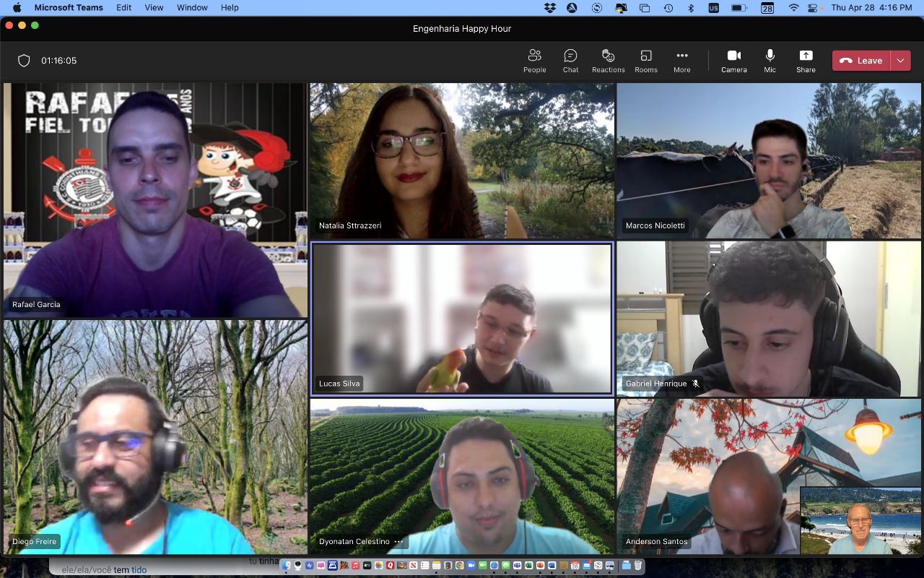Open Wi-Fi status in menu bar
The height and width of the screenshot is (578, 924).
click(x=794, y=8)
